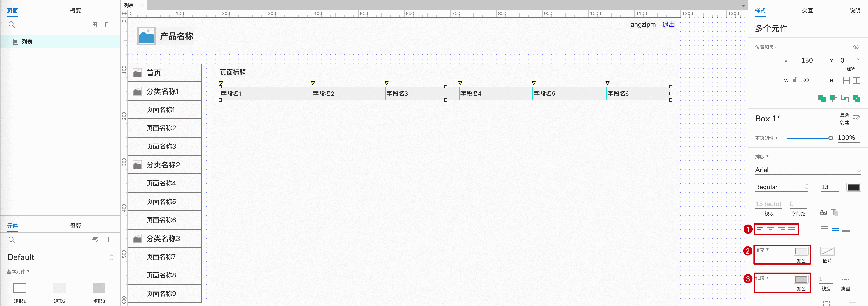The width and height of the screenshot is (868, 306).
Task: Add a new page using the plus-page icon
Action: pyautogui.click(x=95, y=25)
